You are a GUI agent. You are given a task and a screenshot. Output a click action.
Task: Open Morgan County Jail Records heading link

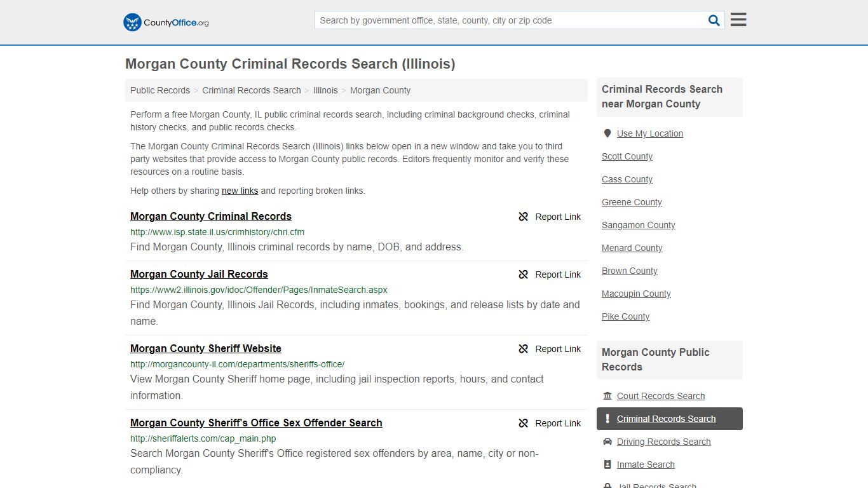[x=199, y=274]
